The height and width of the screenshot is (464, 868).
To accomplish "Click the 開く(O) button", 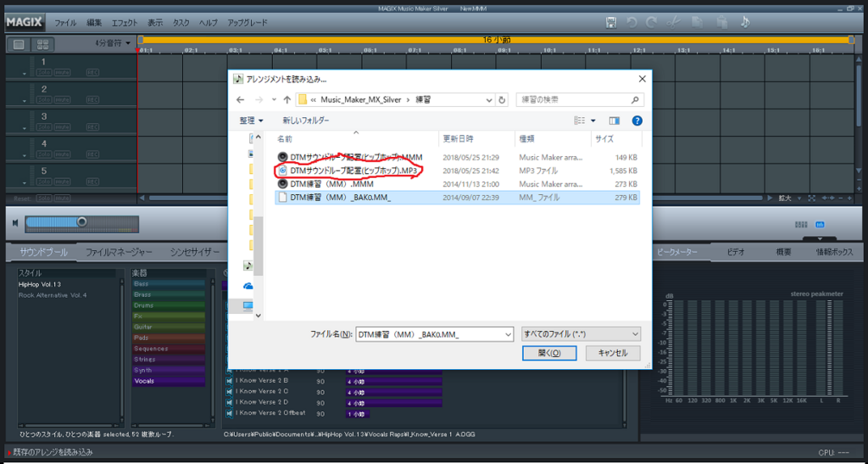I will click(549, 353).
